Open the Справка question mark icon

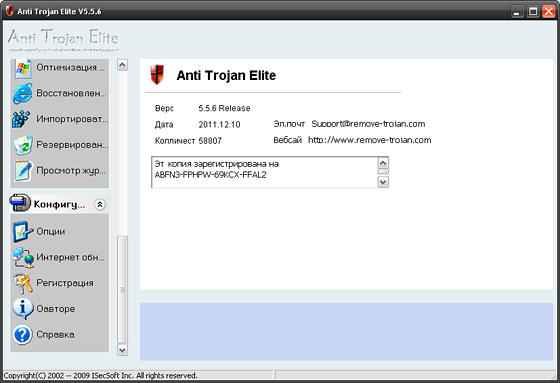pos(22,334)
